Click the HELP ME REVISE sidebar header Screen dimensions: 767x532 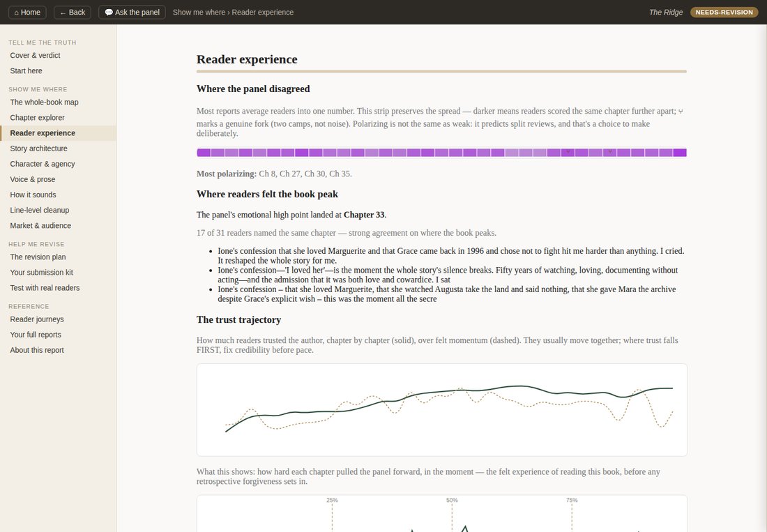(x=36, y=244)
